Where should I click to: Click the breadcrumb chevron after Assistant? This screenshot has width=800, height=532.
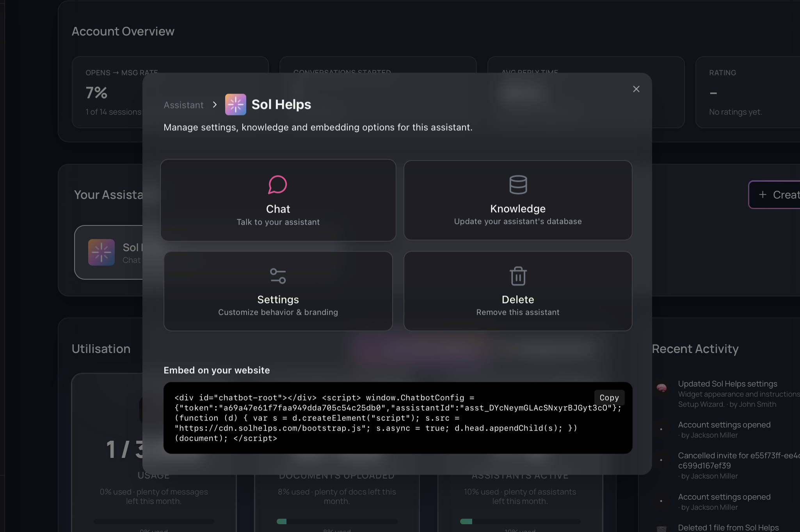pyautogui.click(x=215, y=105)
